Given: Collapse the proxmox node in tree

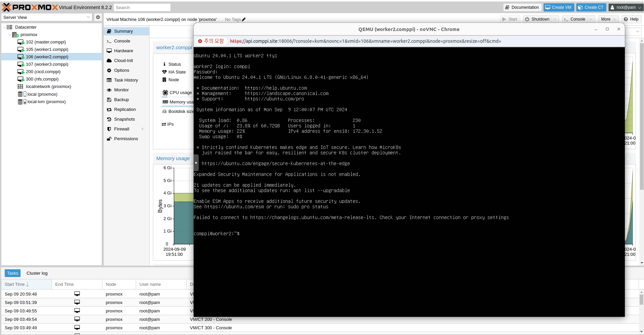Looking at the screenshot, I should (10, 35).
